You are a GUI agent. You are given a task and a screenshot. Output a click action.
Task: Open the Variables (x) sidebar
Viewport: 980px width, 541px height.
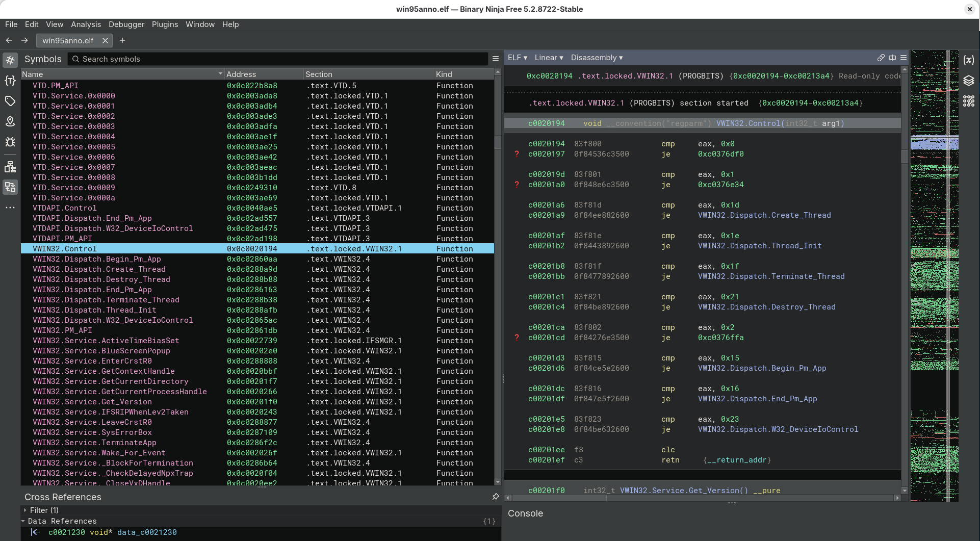[x=969, y=60]
